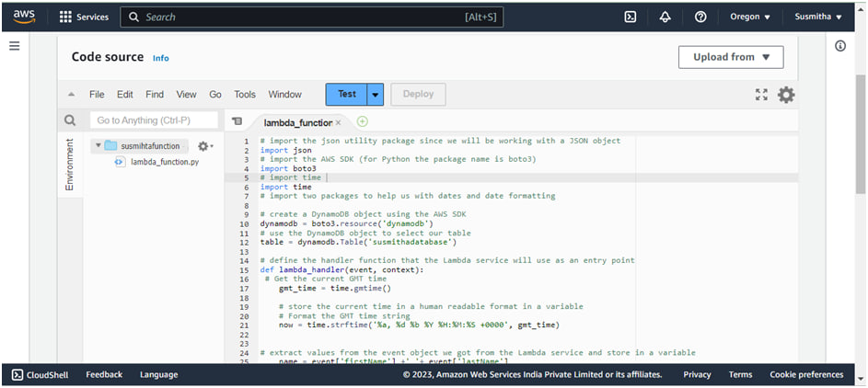Collapse the susmihtafunction folder
The width and height of the screenshot is (868, 388).
(98, 146)
